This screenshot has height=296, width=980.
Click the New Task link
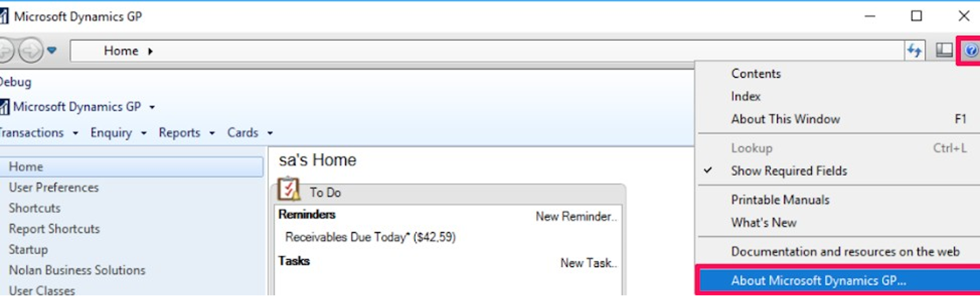(x=588, y=263)
